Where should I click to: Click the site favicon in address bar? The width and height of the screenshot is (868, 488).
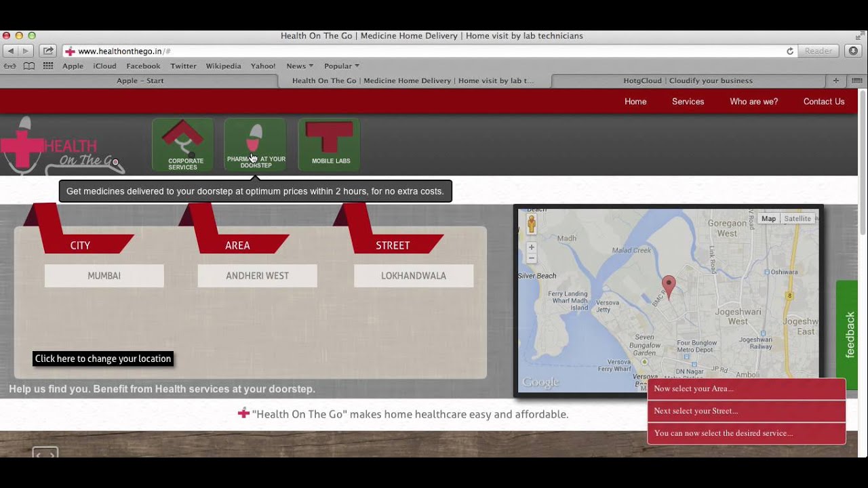(70, 51)
